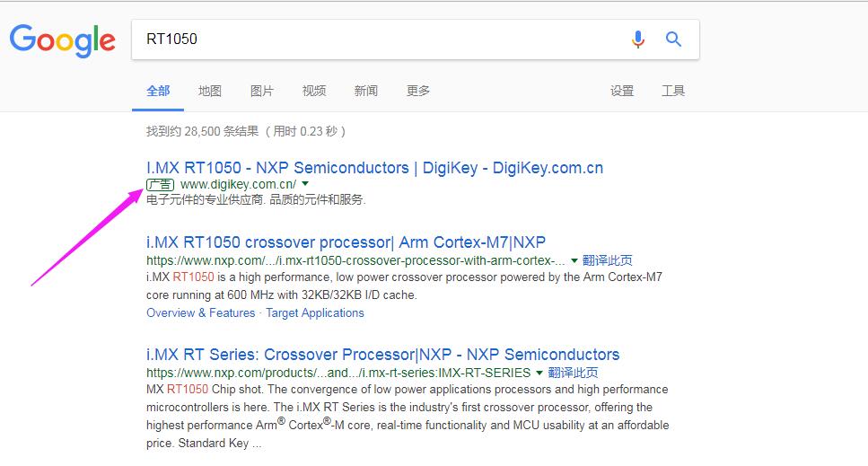
Task: Open the Overview & Features sitelink
Action: (x=200, y=312)
